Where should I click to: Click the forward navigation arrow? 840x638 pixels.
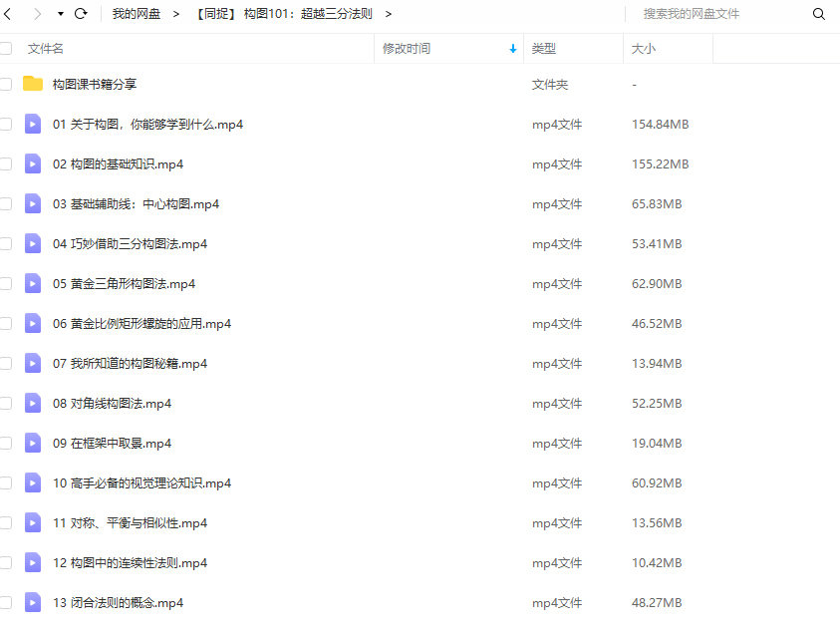click(x=37, y=14)
